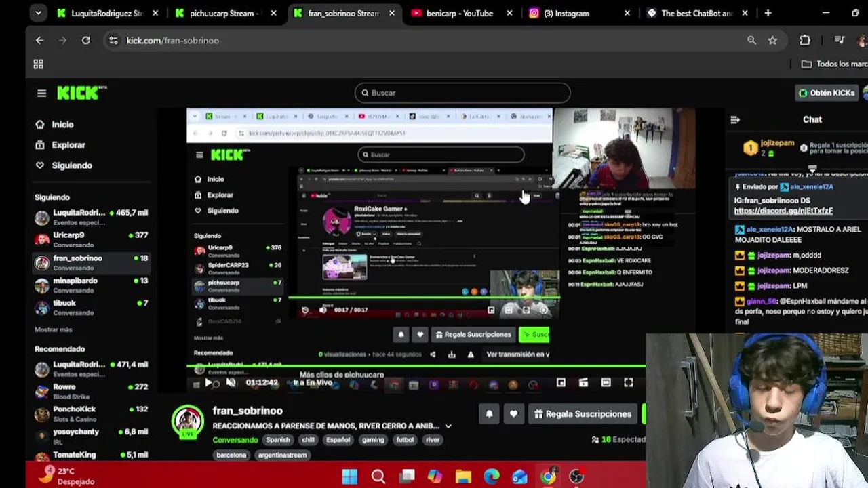868x488 pixels.
Task: Open Explorar in Kick sidebar
Action: click(60, 145)
